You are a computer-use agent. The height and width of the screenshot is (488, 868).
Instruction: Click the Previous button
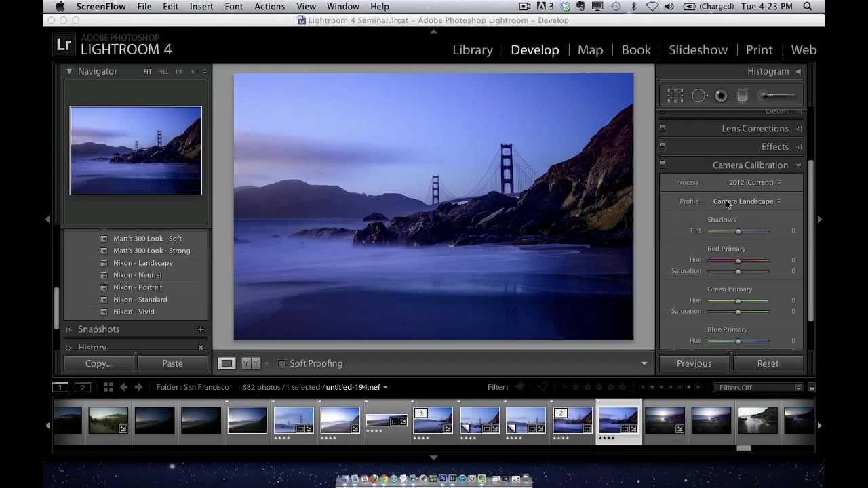(x=694, y=363)
